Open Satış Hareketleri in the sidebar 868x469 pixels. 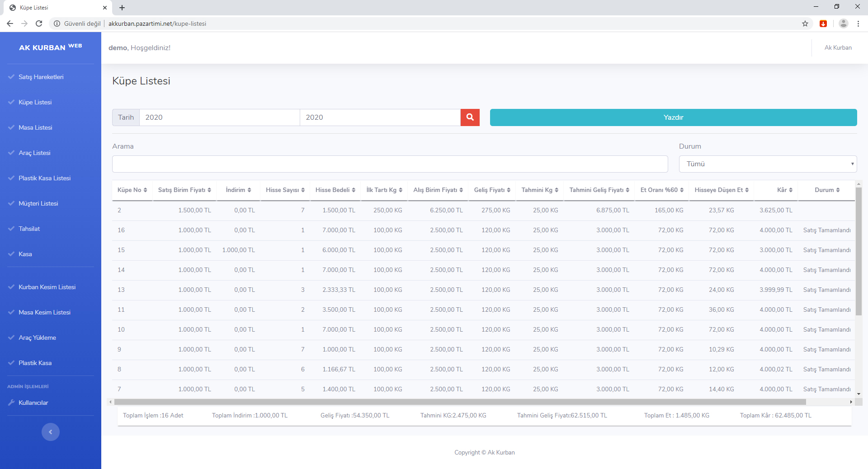click(x=41, y=77)
